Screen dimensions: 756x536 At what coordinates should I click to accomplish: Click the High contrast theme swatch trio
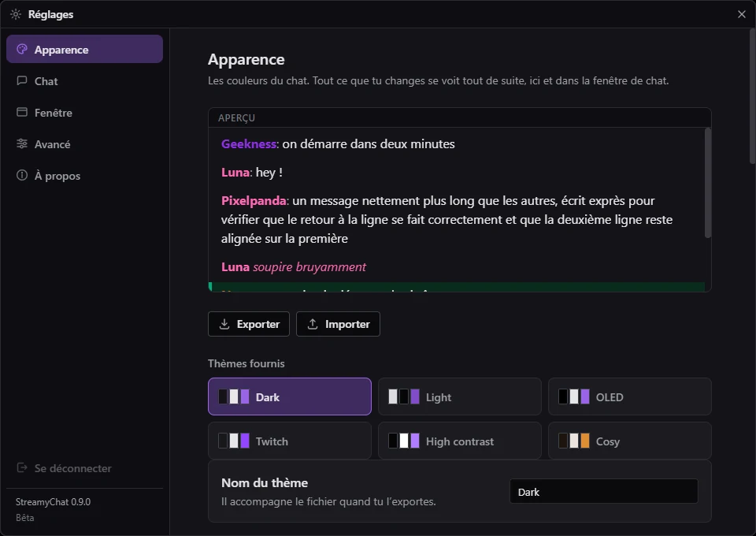(404, 441)
